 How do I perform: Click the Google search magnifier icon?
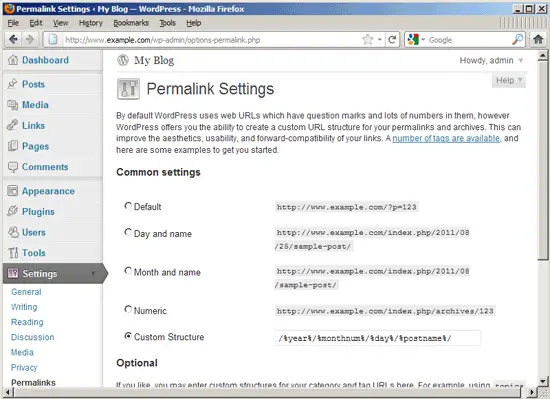[517, 39]
